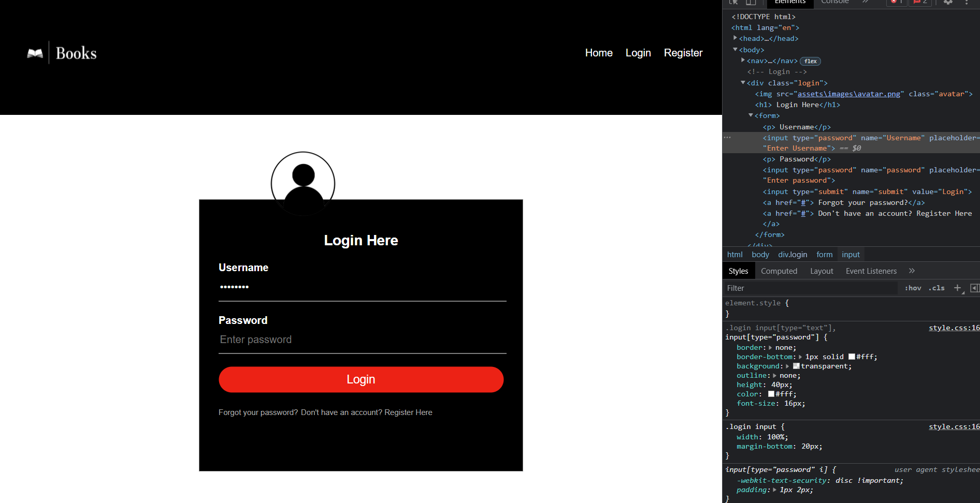Viewport: 980px width, 503px height.
Task: Open DevTools settings gear
Action: coord(948,2)
